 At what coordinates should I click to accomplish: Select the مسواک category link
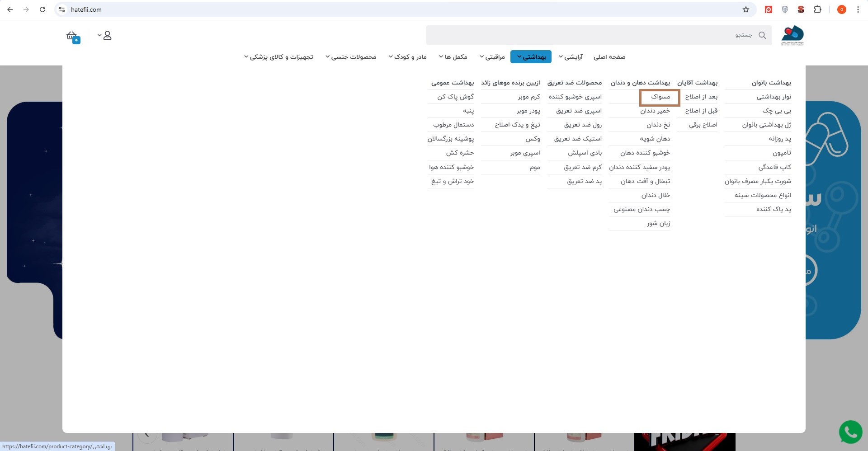click(x=660, y=97)
